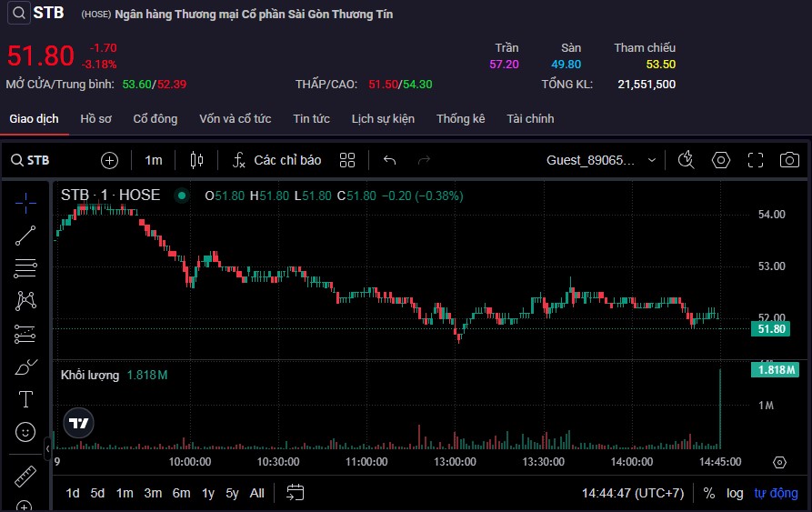812x512 pixels.
Task: Take a chart snapshot with camera icon
Action: 789,160
